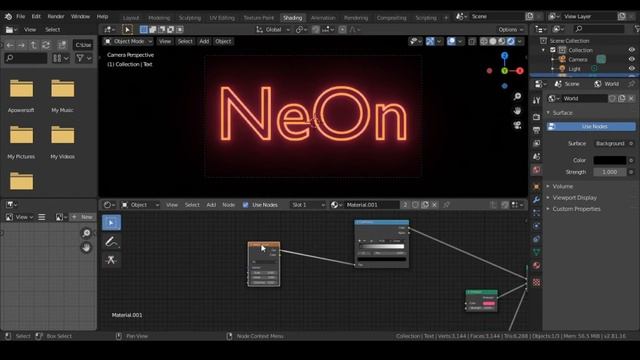Toggle fake user shield for Material.001

(415, 205)
